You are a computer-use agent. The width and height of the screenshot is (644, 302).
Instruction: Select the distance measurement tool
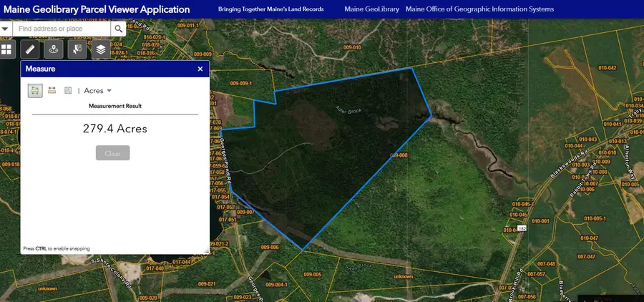point(52,91)
